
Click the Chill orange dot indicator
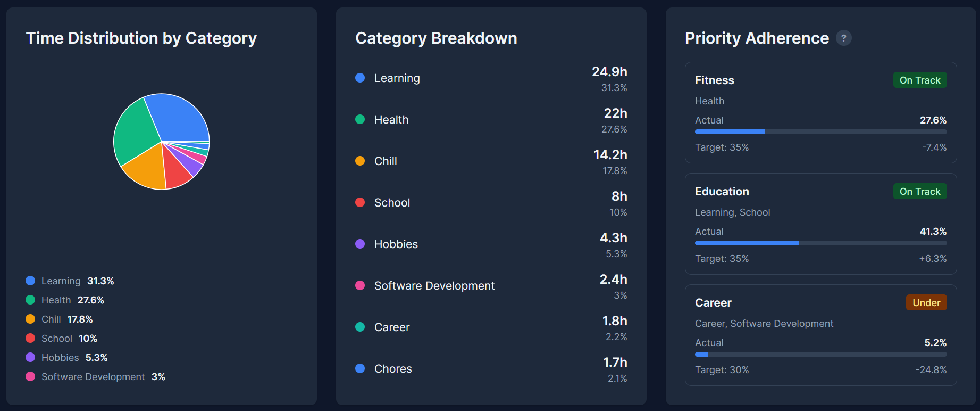360,161
